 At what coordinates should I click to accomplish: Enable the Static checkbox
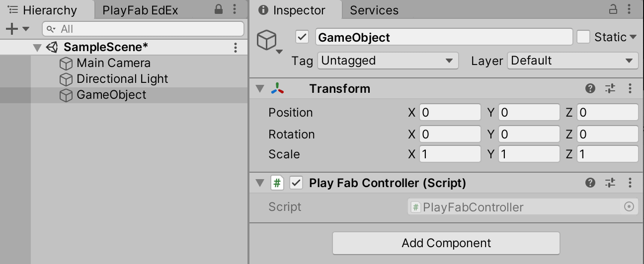point(583,37)
